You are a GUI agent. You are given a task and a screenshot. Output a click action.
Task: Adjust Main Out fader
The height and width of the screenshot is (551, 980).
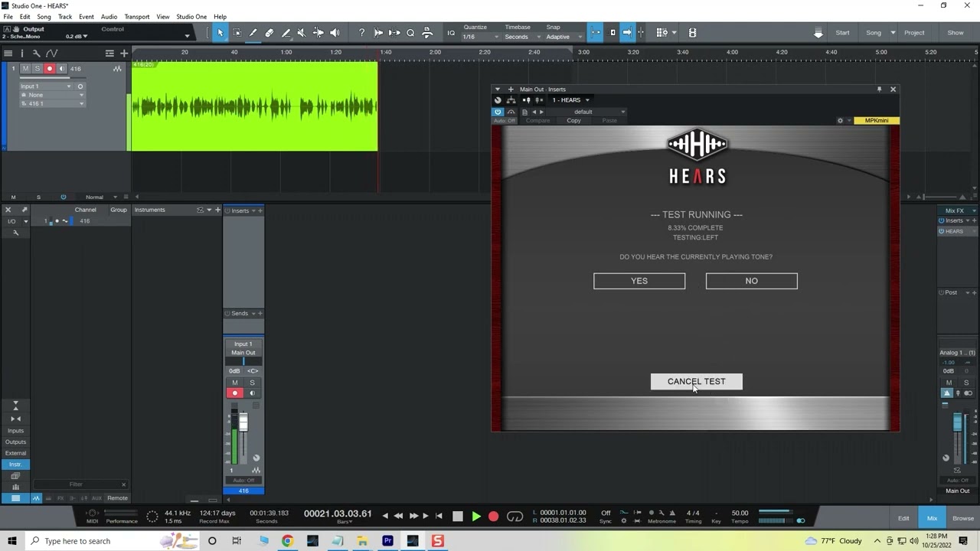(x=957, y=423)
